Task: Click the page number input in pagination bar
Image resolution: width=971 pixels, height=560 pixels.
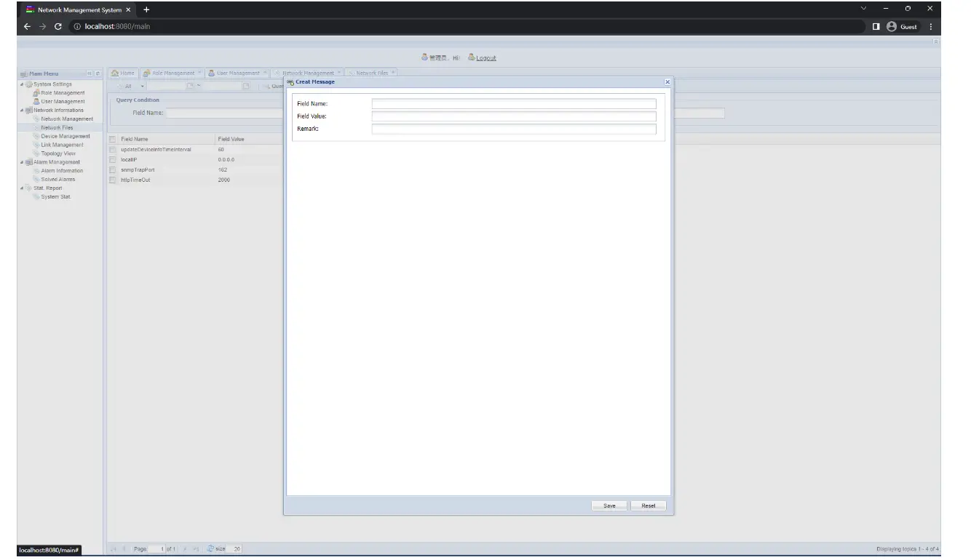Action: (158, 548)
